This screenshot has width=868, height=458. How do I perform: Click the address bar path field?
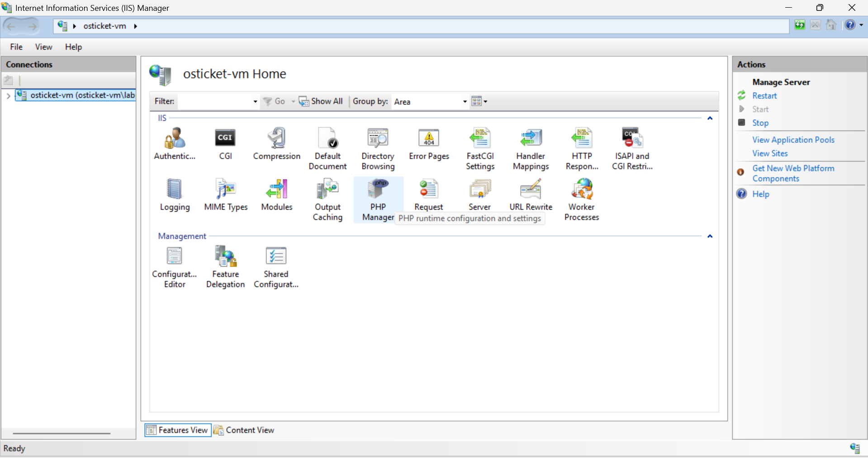tap(421, 26)
